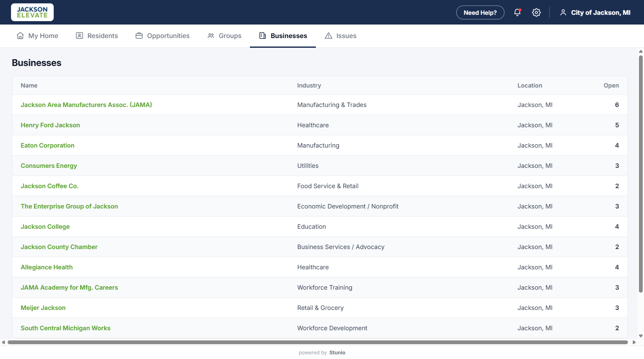Click the Jackson Elevate logo
The width and height of the screenshot is (644, 359).
pyautogui.click(x=32, y=12)
